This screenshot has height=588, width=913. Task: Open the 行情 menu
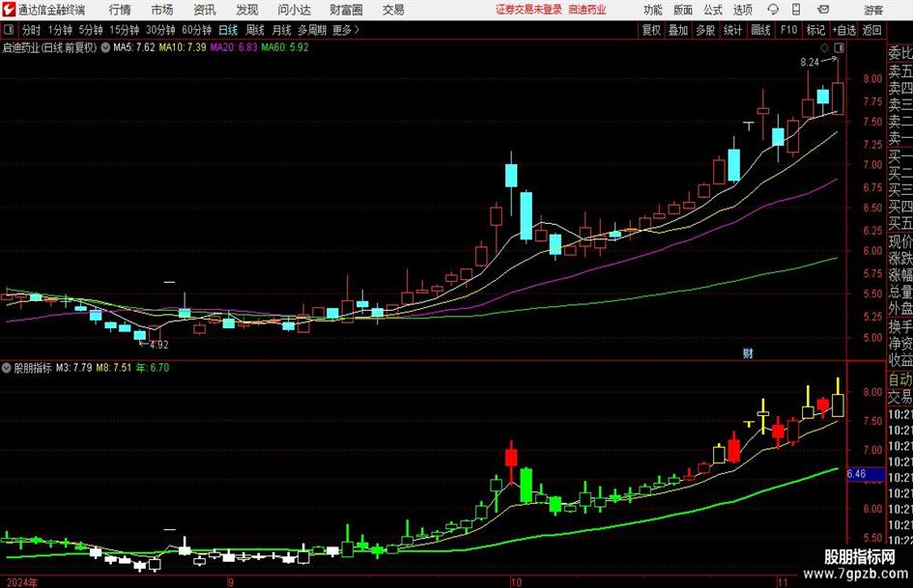[120, 10]
